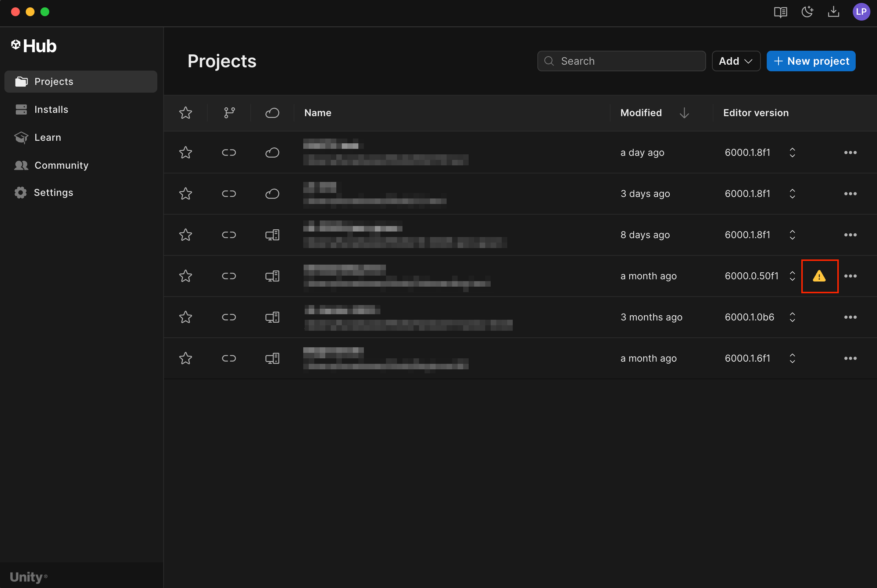Toggle the favorite star on the 6000.1.6f1 project
The height and width of the screenshot is (588, 877).
[x=186, y=359]
